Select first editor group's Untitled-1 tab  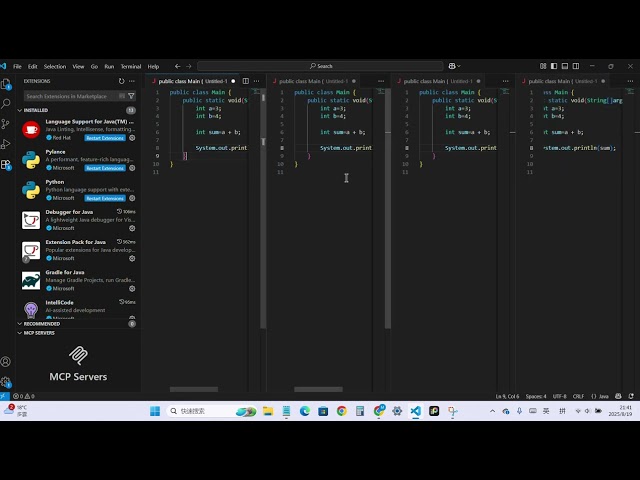(193, 81)
